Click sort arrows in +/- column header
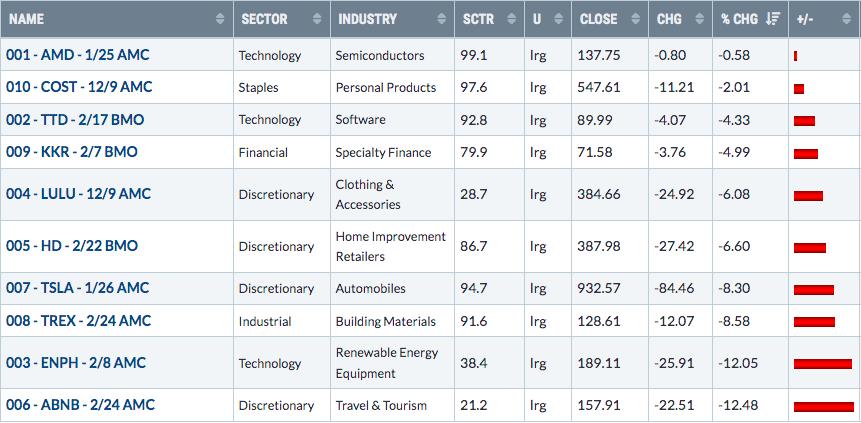Viewport: 861px width, 423px height. pos(846,19)
